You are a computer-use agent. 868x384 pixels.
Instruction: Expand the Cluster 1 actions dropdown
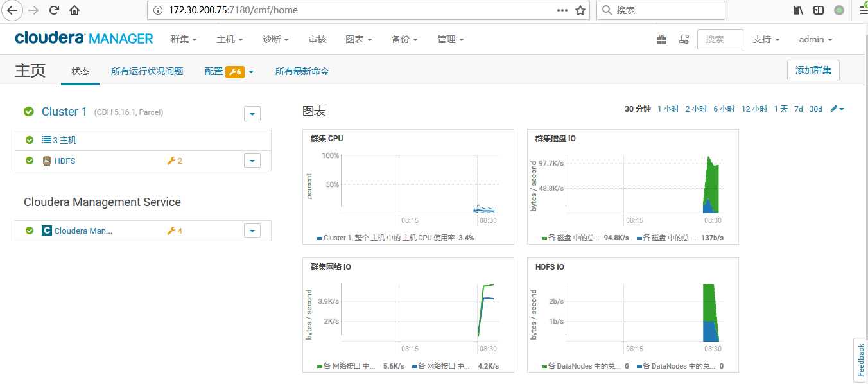(x=252, y=114)
